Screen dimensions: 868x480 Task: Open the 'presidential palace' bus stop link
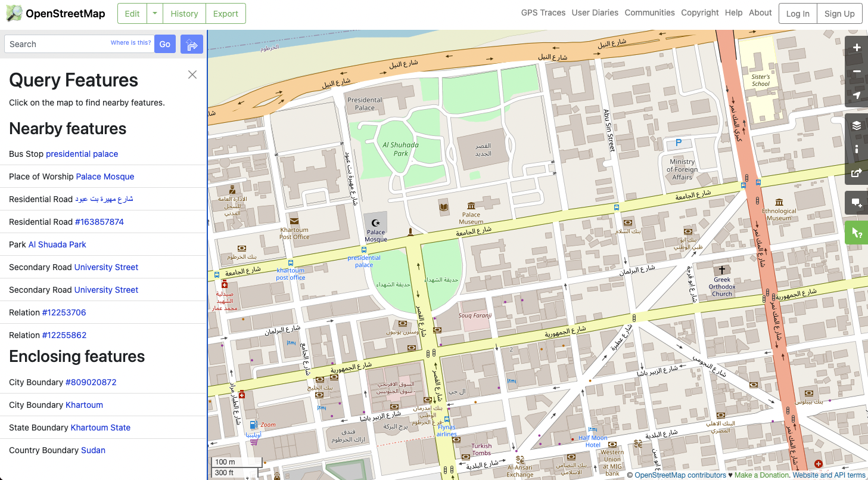tap(82, 154)
